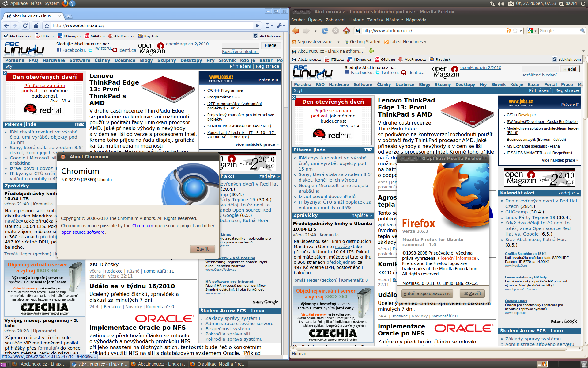Open the Nejnavštěvovaně bookmarks folder in Firefox
The image size is (588, 368).
316,42
